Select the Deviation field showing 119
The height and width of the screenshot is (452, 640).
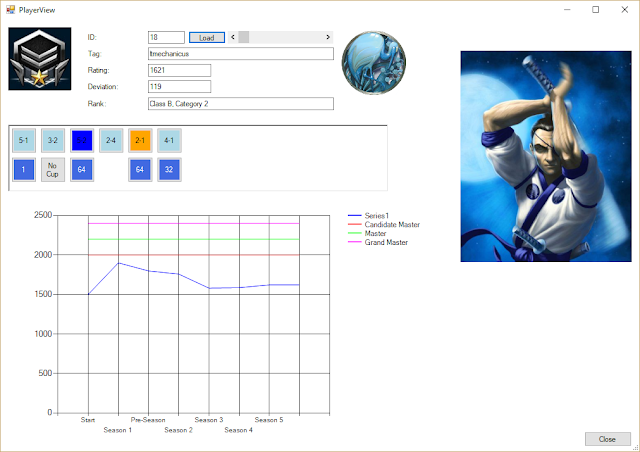point(179,87)
